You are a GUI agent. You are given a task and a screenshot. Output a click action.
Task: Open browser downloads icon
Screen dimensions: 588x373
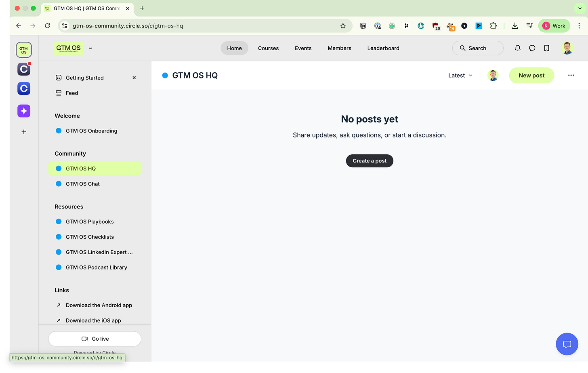514,26
